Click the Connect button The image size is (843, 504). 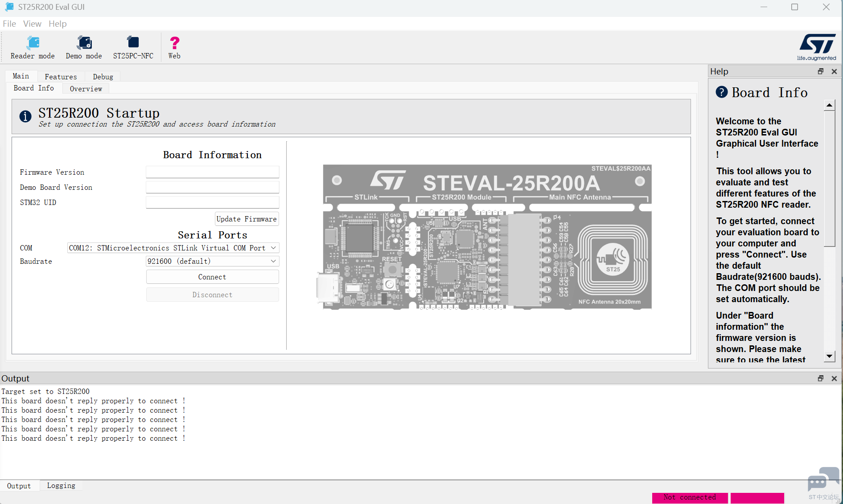coord(212,277)
